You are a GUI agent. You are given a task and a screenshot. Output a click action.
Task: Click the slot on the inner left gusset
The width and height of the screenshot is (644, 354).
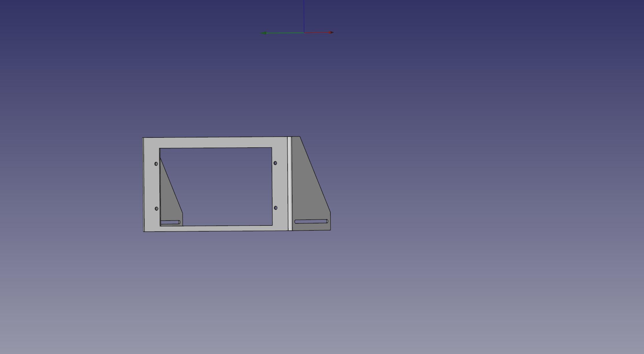[170, 222]
